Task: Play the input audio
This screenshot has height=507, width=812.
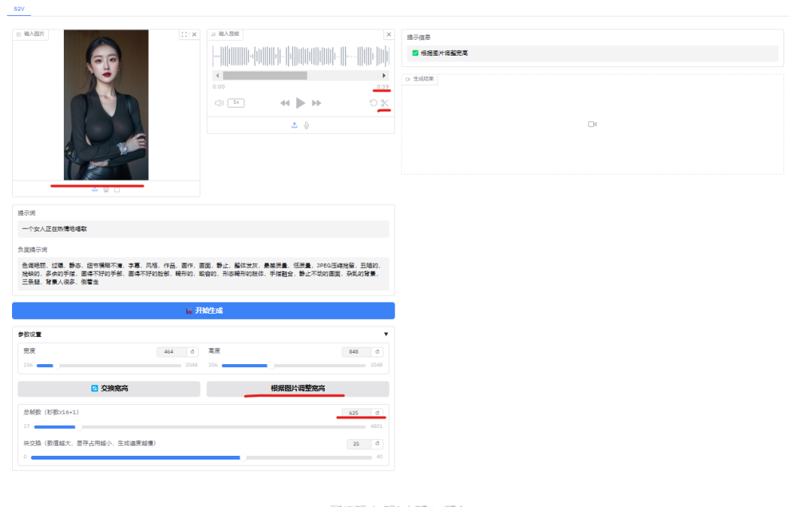Action: (300, 103)
